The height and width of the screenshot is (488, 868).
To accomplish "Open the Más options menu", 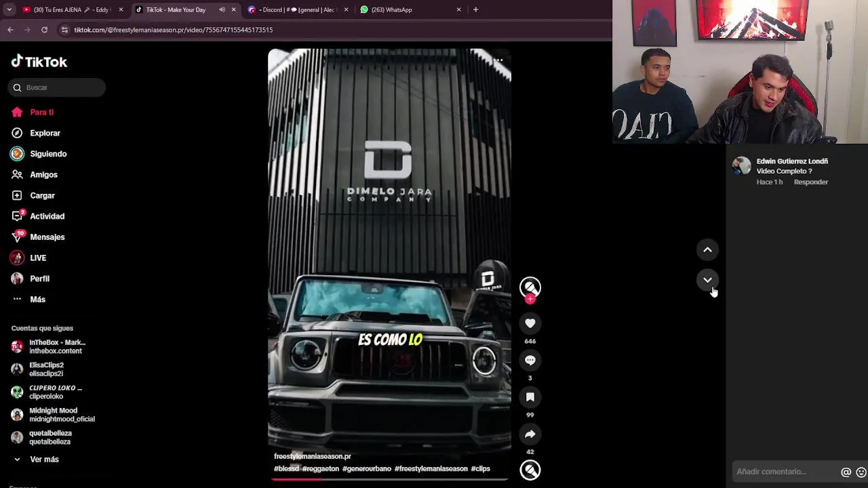I will [x=28, y=300].
